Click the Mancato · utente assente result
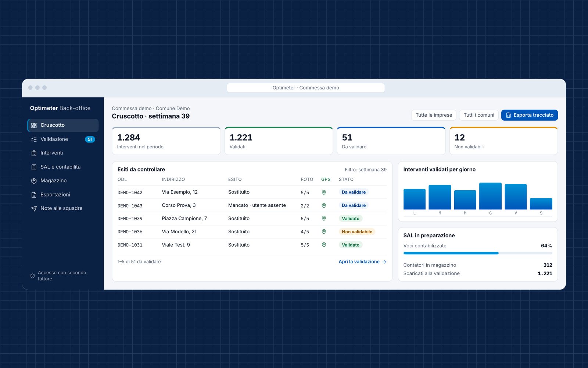 click(x=257, y=205)
